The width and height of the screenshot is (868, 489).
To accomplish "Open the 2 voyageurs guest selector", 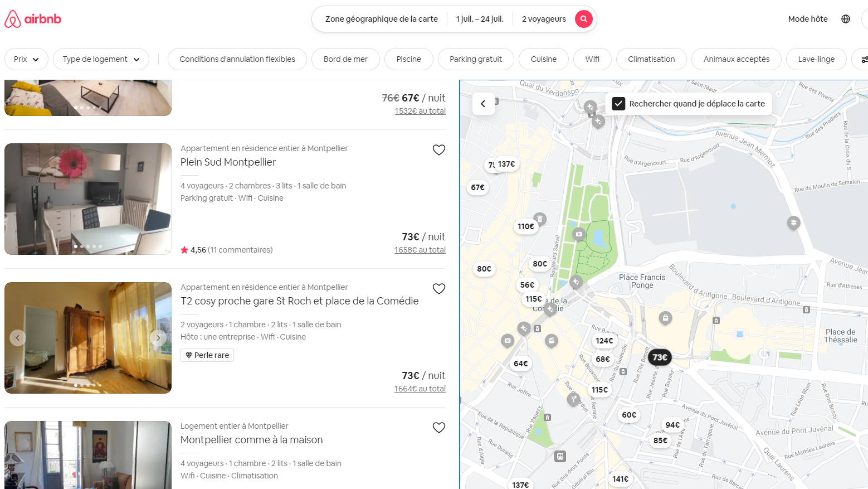I will click(543, 19).
